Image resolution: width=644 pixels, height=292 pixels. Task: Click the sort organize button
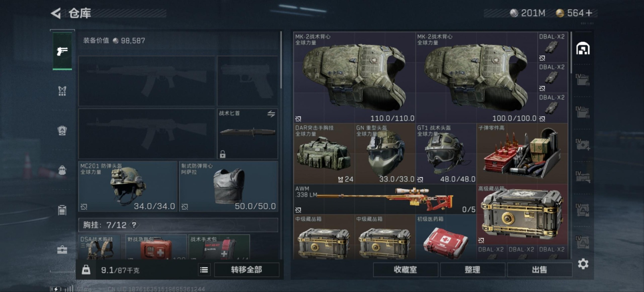(473, 270)
